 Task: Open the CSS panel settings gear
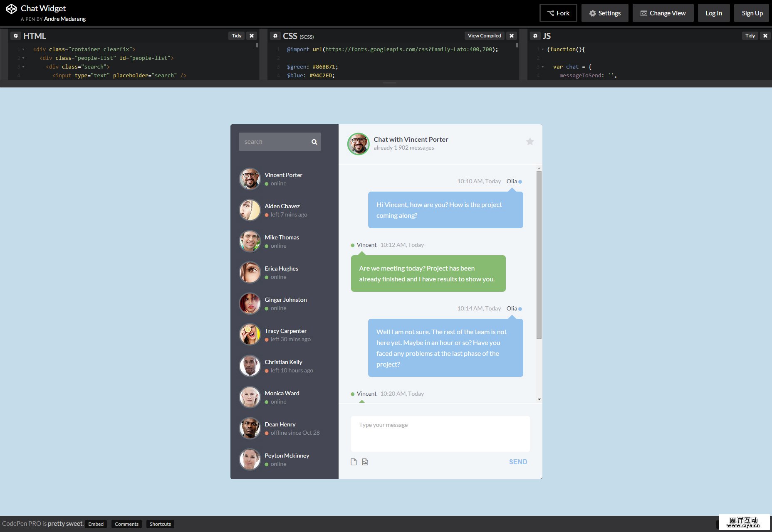(x=275, y=36)
